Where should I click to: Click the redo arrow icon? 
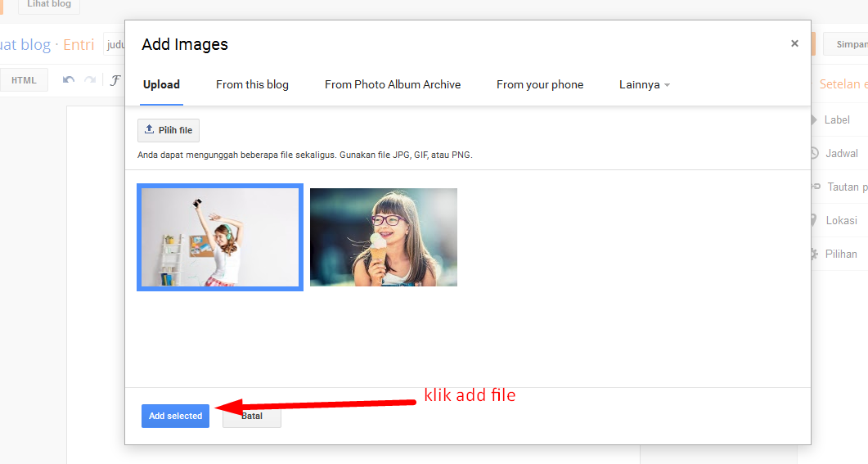[x=90, y=79]
